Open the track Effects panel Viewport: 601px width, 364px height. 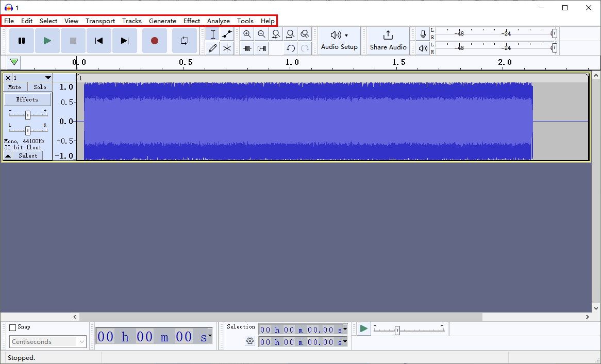pyautogui.click(x=27, y=99)
